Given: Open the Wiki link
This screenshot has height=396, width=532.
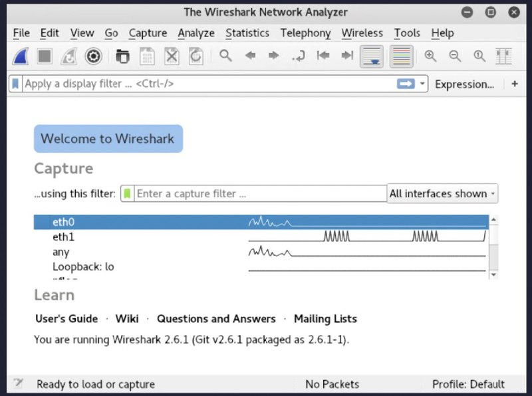Looking at the screenshot, I should click(127, 319).
